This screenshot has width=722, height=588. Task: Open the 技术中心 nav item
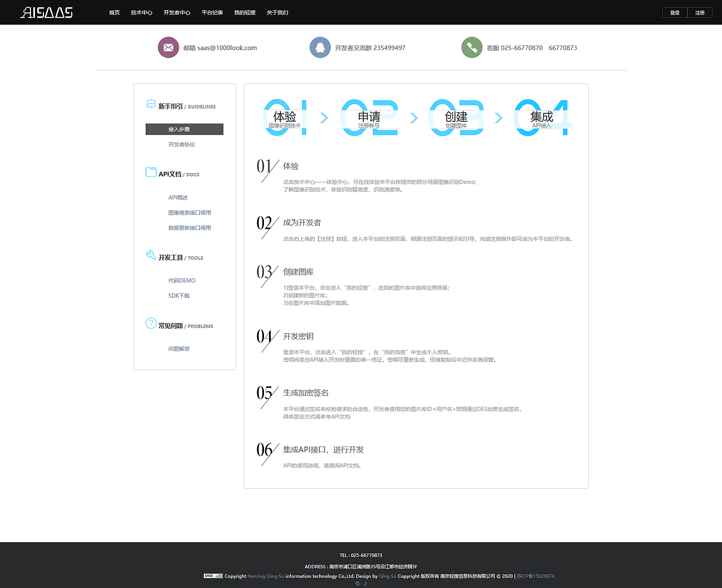tap(142, 12)
